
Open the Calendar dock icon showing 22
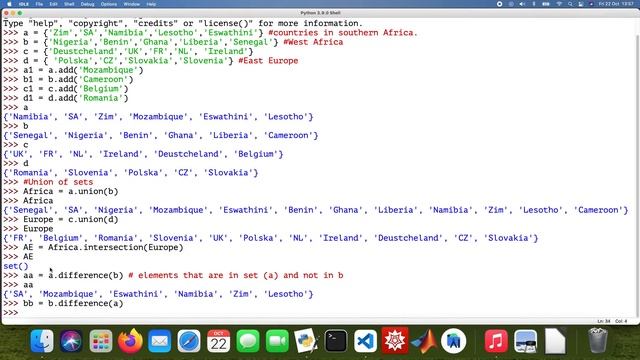click(x=218, y=340)
